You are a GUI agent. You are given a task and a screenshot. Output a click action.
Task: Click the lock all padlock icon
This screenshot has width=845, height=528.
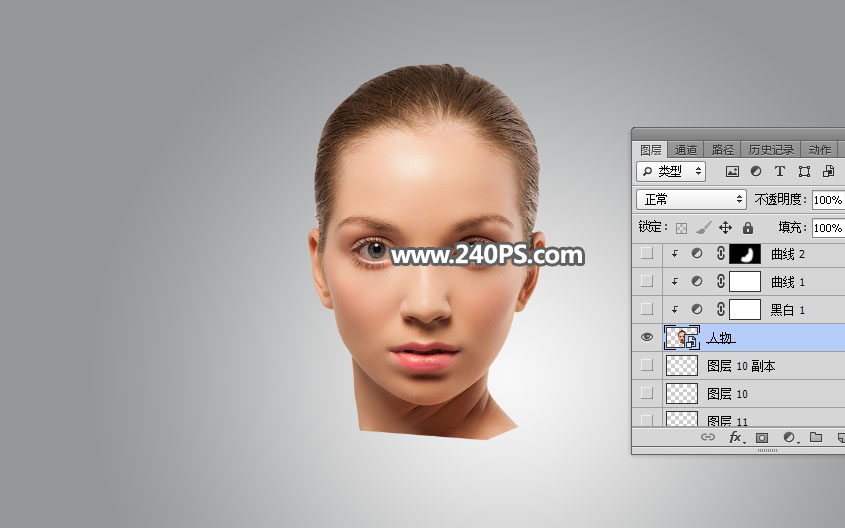point(747,228)
